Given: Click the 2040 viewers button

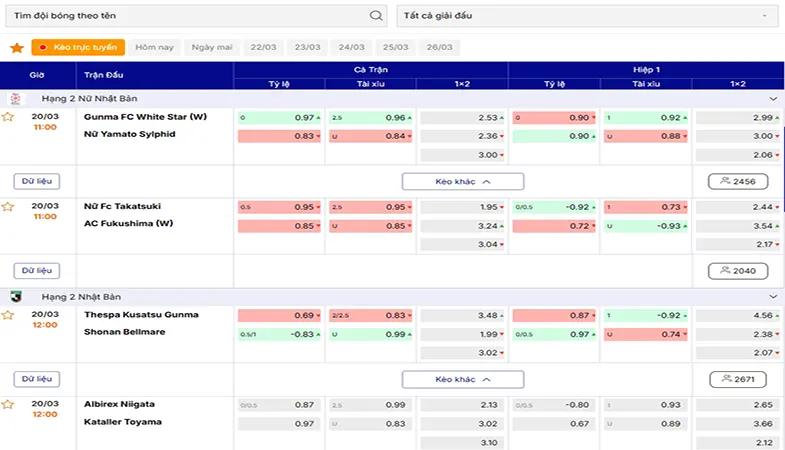Looking at the screenshot, I should click(738, 271).
